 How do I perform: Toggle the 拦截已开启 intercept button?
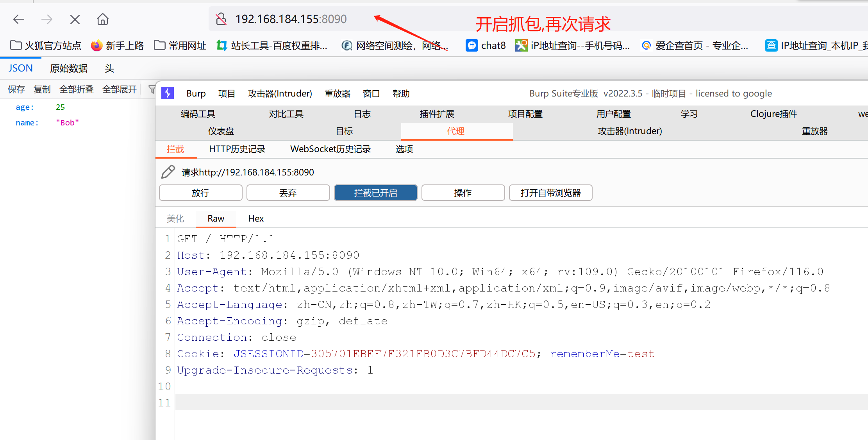[x=375, y=193]
